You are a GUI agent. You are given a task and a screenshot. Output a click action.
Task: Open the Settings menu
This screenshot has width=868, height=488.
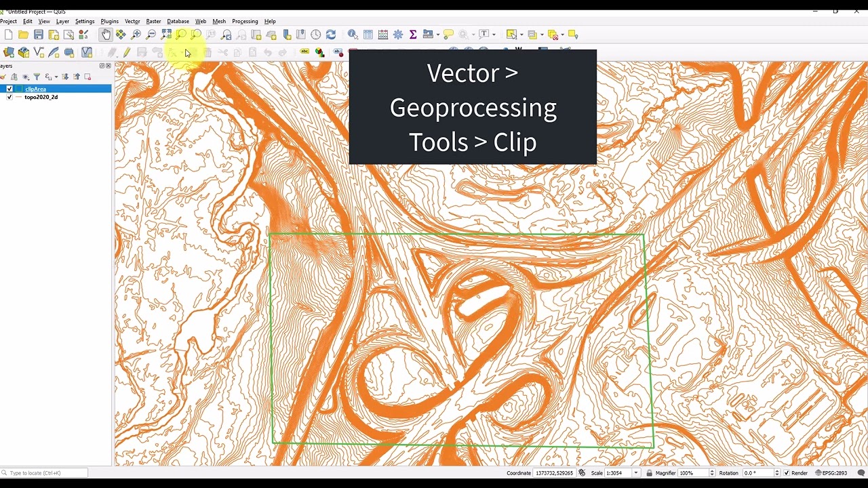click(x=85, y=21)
